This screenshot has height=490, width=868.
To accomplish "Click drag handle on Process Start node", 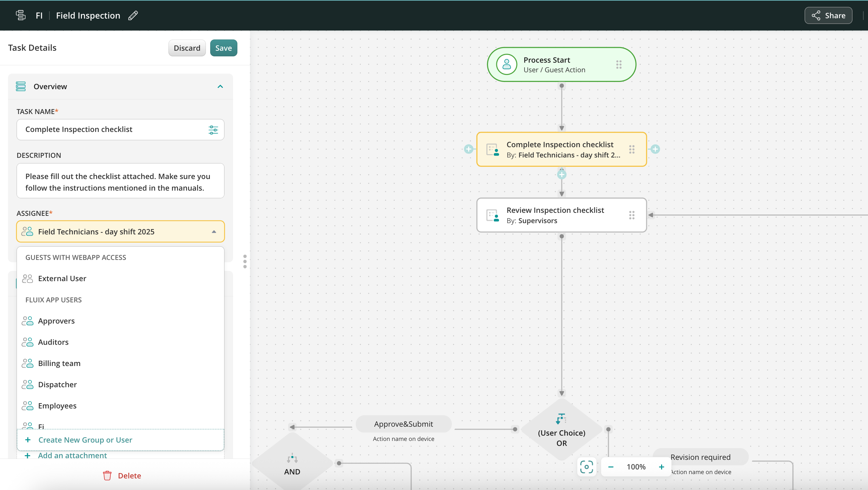I will pos(619,65).
